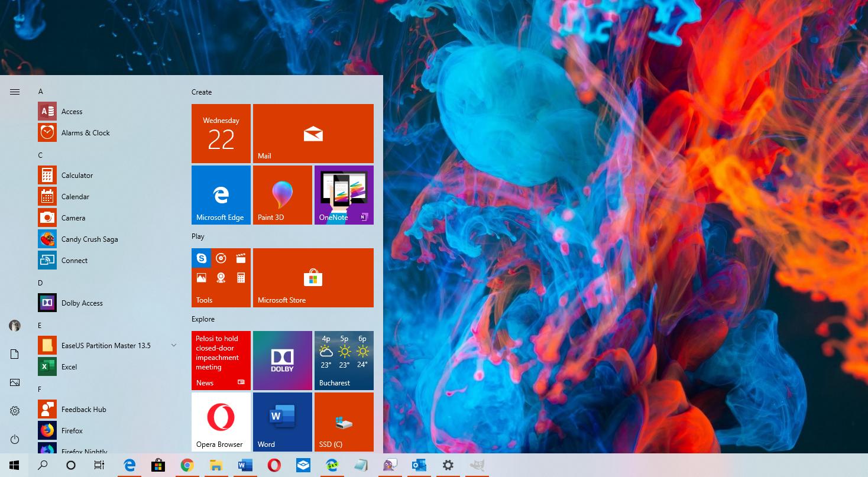Switch to Word on the taskbar
Viewport: 868px width, 477px height.
(245, 465)
